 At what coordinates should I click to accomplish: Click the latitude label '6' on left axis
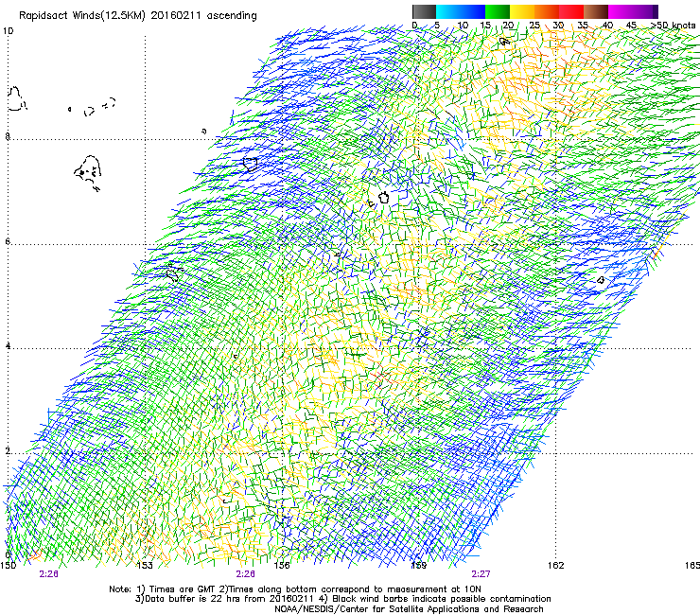(8, 241)
